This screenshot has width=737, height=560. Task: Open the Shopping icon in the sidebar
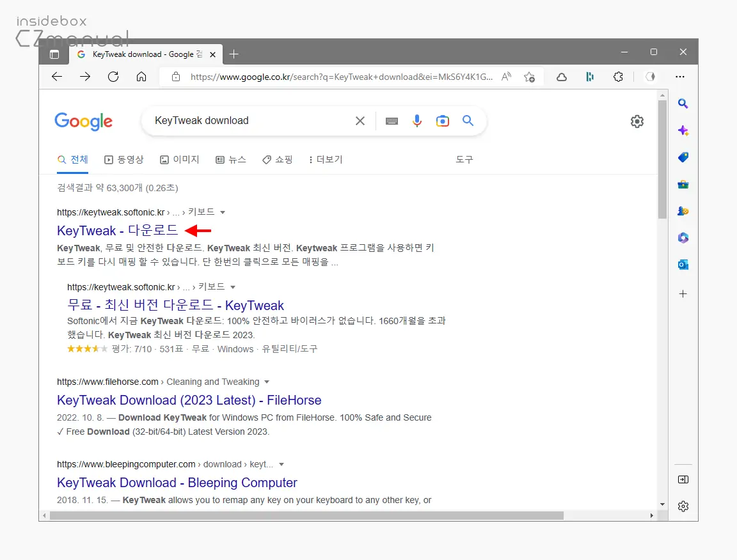[683, 157]
